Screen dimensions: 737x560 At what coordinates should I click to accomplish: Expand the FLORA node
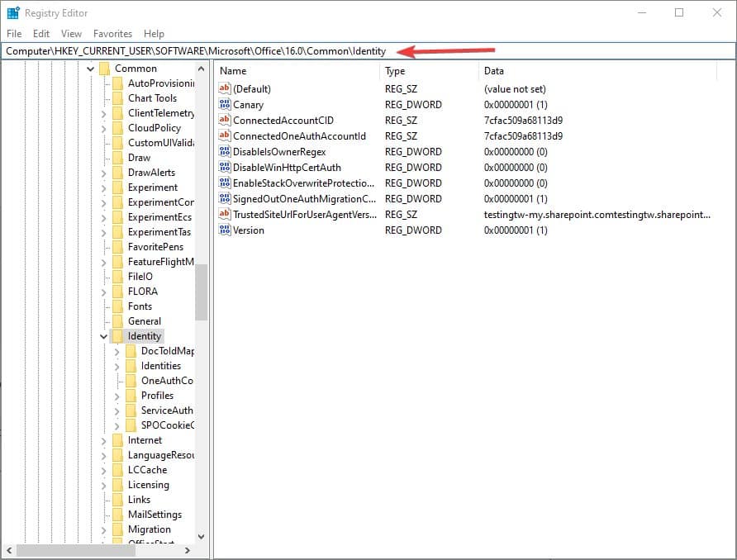tap(104, 292)
